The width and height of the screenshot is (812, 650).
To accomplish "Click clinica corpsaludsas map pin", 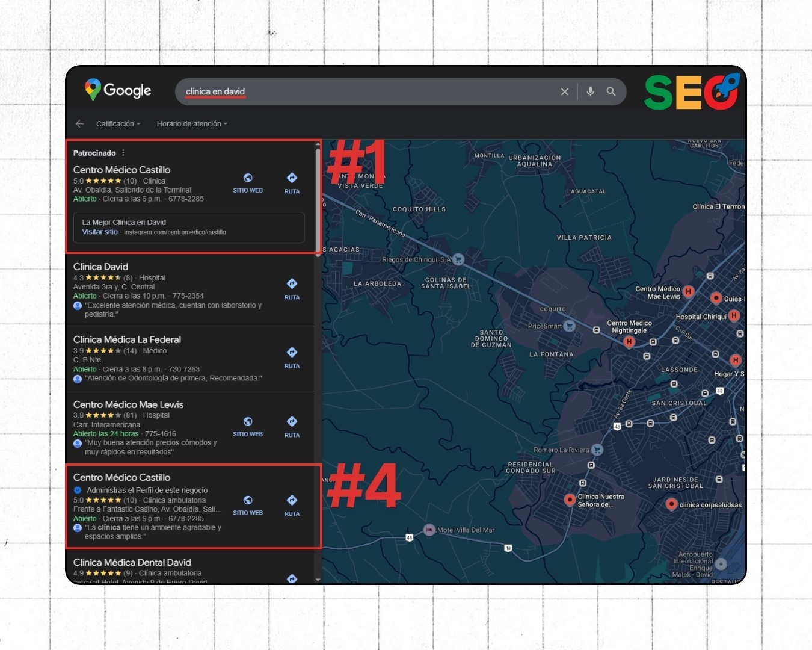I will tap(671, 504).
